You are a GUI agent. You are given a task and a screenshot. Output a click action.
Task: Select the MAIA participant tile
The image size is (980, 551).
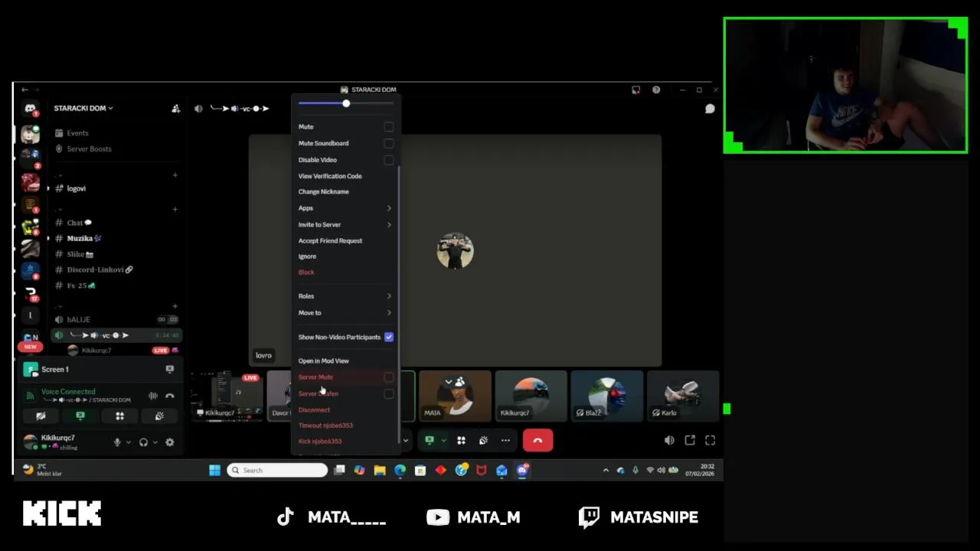pos(455,396)
